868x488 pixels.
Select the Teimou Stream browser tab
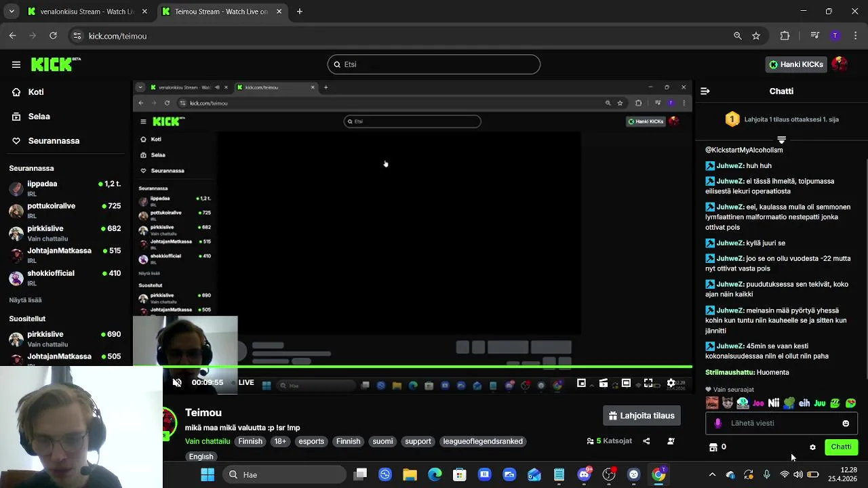click(x=221, y=12)
